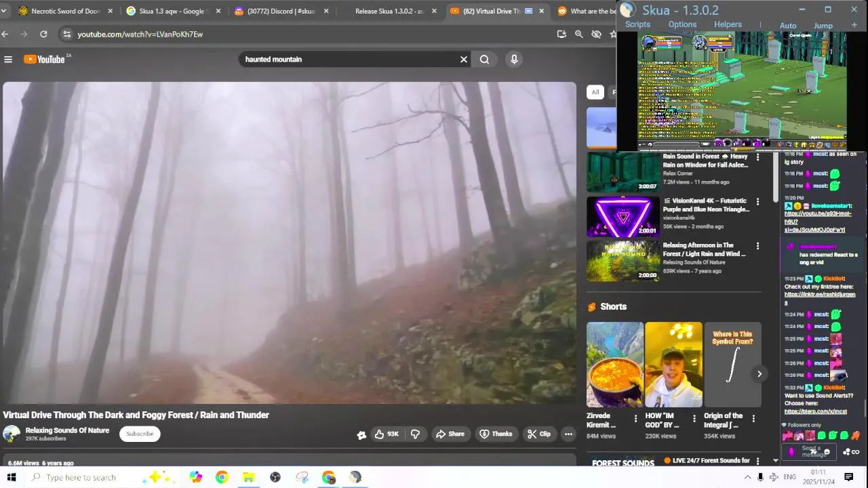
Task: Switch to Skua 1.3 aqw Google tab
Action: (x=174, y=11)
